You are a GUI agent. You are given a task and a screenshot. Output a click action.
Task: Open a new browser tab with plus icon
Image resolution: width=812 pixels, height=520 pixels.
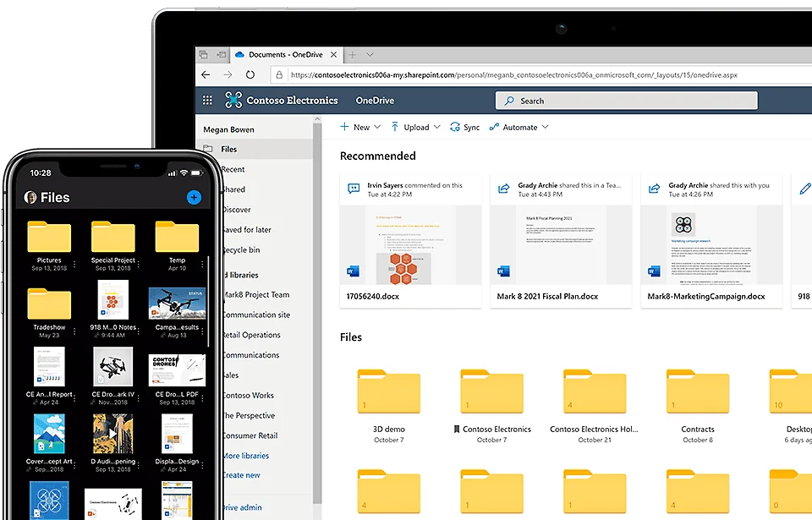pyautogui.click(x=352, y=54)
